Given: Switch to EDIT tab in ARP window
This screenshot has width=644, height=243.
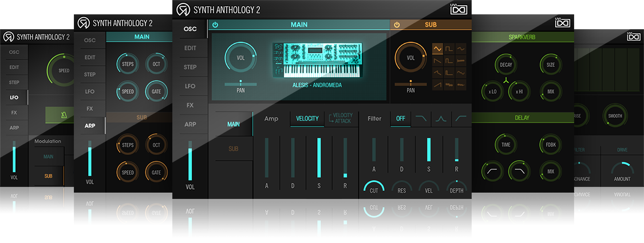Looking at the screenshot, I should coord(90,58).
